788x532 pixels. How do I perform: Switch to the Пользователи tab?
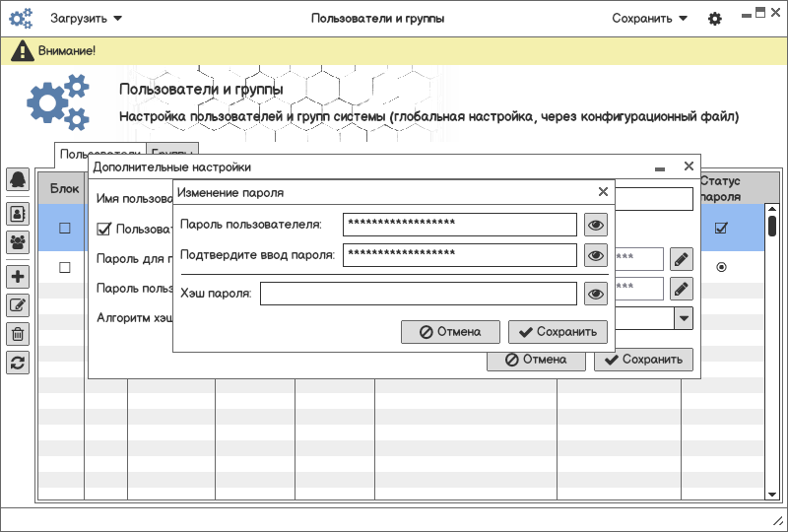click(x=99, y=153)
